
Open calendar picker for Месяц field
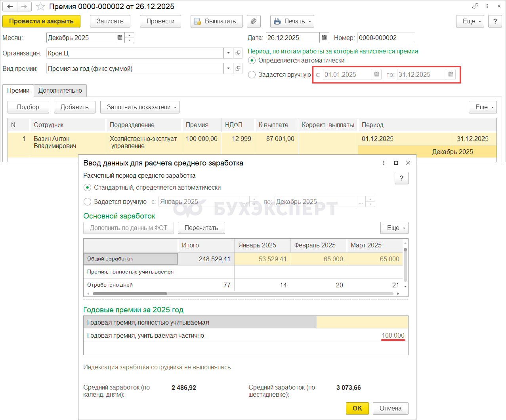tap(120, 38)
